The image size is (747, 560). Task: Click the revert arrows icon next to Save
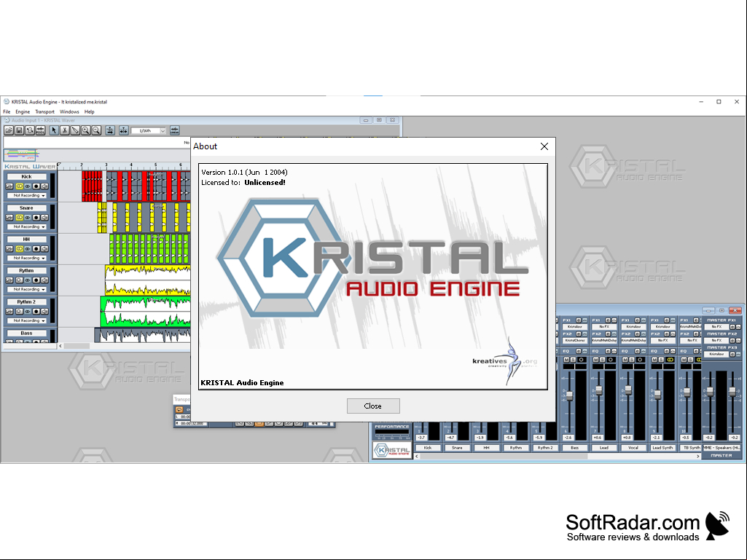[30, 130]
